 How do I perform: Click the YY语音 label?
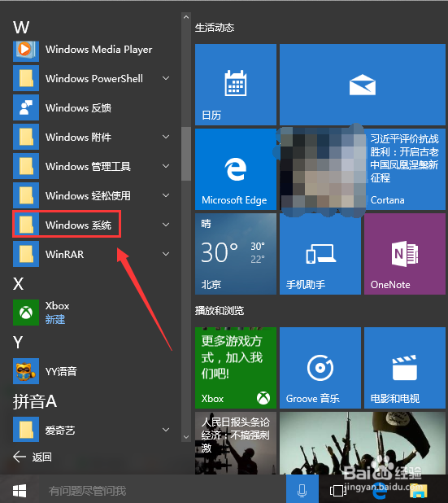point(61,371)
